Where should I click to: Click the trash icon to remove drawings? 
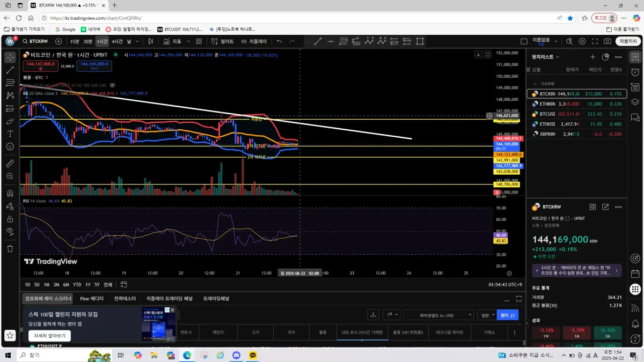click(10, 248)
